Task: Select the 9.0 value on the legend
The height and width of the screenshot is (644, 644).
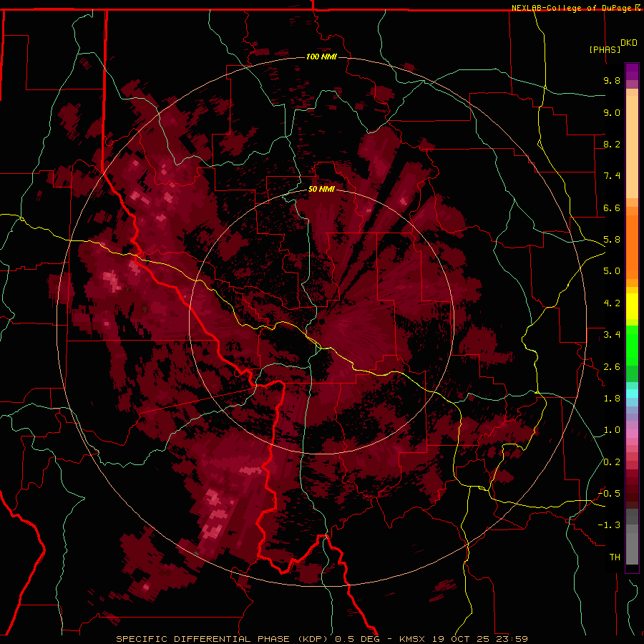Action: click(612, 112)
